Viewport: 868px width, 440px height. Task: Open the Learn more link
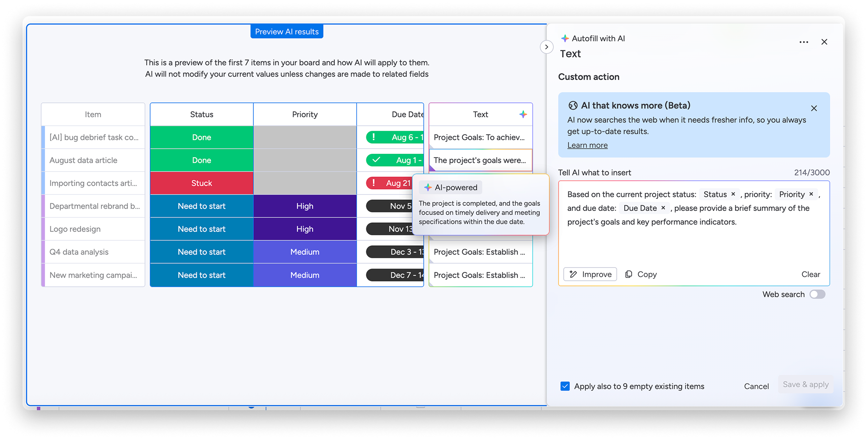coord(587,145)
